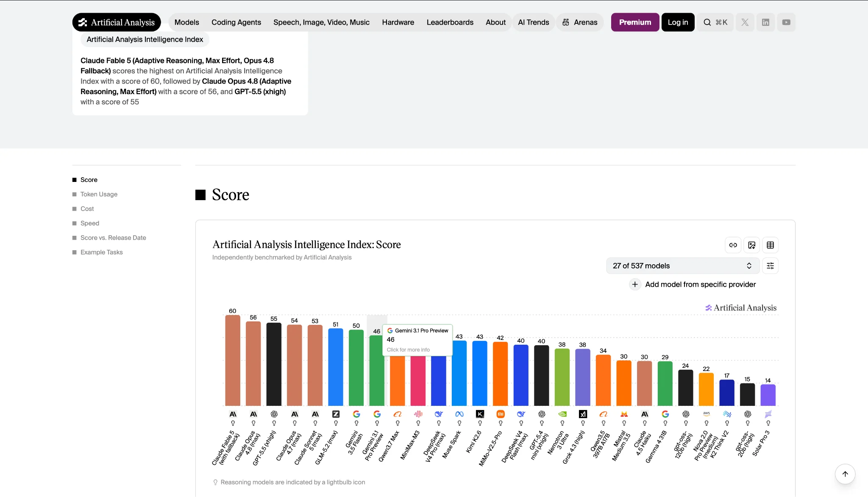Screen dimensions: 868x497
Task: Download chart image via the image icon
Action: point(752,245)
